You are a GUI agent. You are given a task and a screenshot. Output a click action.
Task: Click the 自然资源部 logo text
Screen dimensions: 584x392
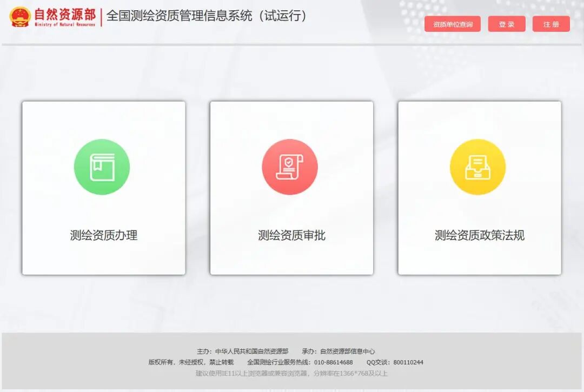click(x=65, y=15)
